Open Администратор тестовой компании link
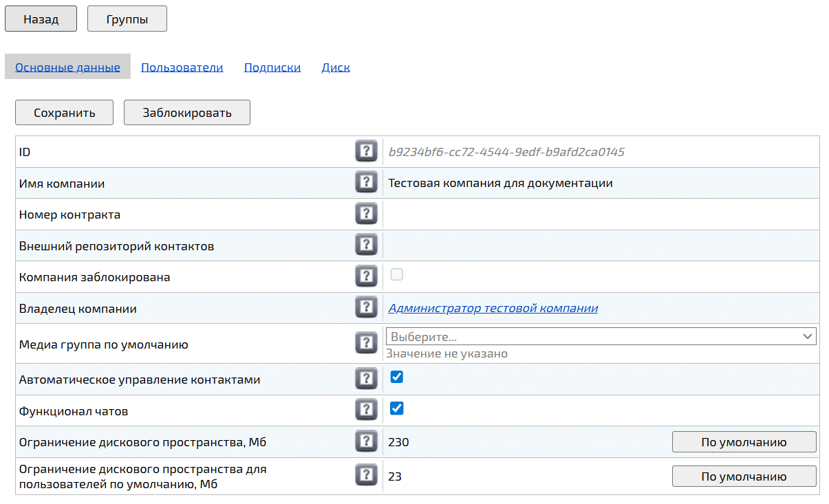 pyautogui.click(x=493, y=308)
